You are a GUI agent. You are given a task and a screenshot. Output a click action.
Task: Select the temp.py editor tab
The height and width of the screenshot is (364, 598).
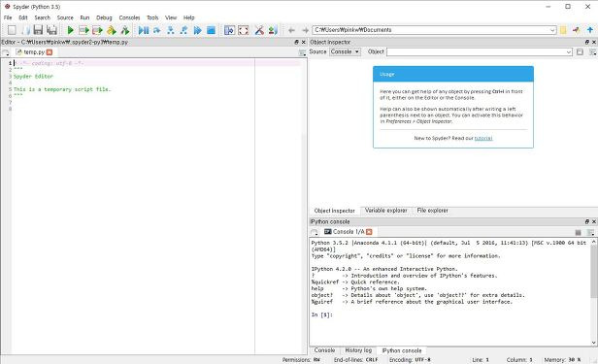[34, 52]
